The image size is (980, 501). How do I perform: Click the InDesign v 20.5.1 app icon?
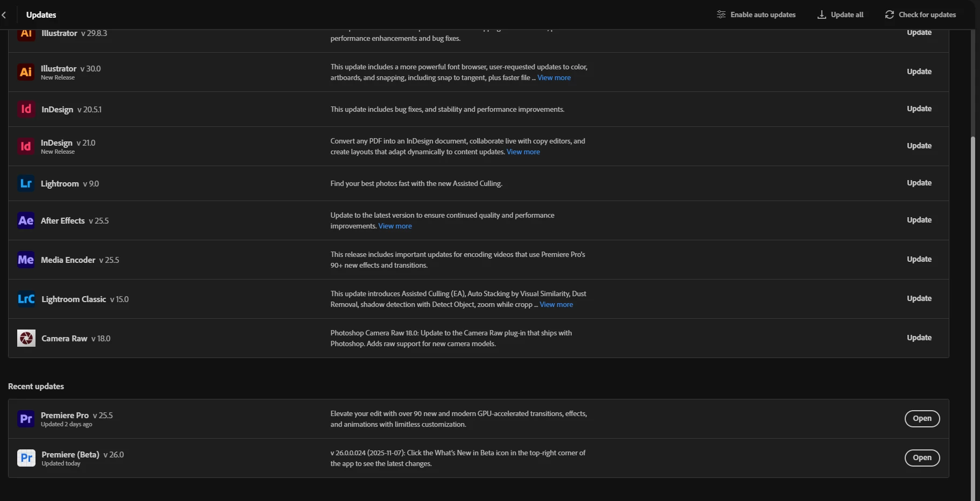pyautogui.click(x=26, y=109)
